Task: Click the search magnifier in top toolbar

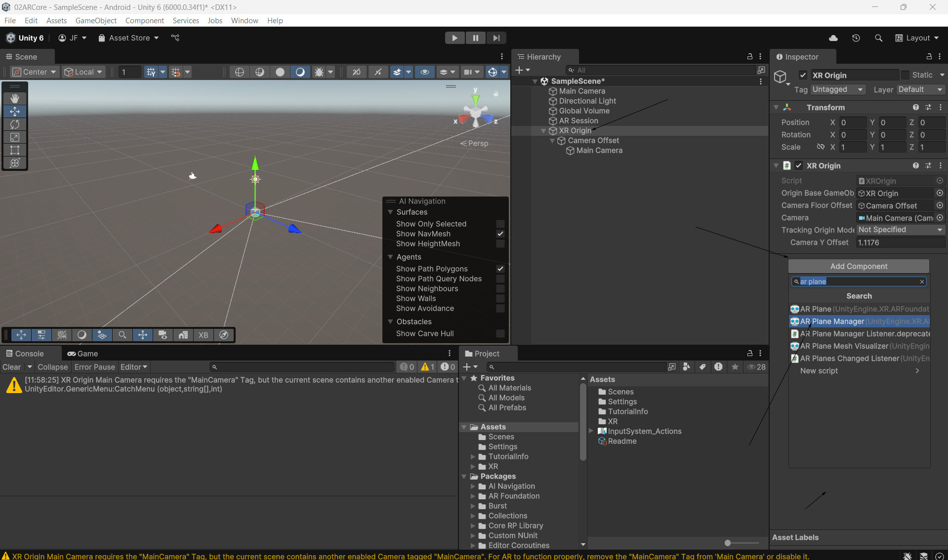Action: 878,38
